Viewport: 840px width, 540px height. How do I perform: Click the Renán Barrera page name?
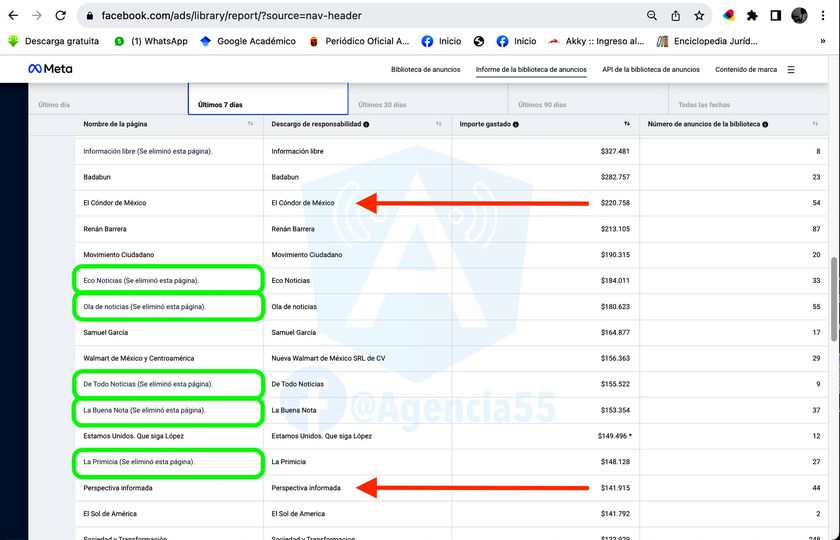click(x=105, y=229)
